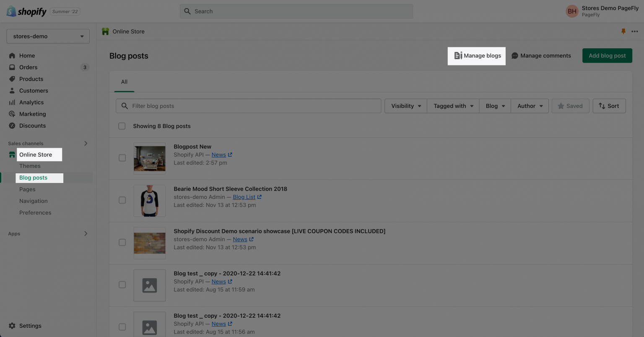
Task: Click the Online Store icon in page header
Action: tap(106, 31)
